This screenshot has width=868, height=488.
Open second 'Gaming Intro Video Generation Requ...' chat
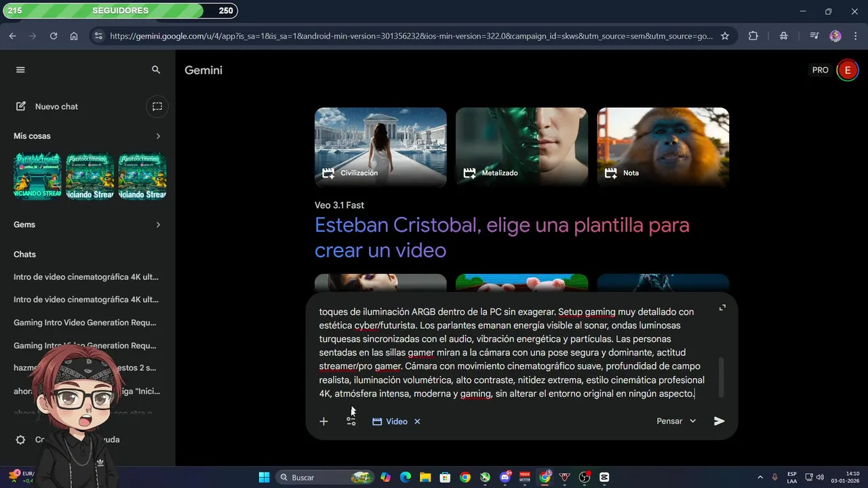87,346
